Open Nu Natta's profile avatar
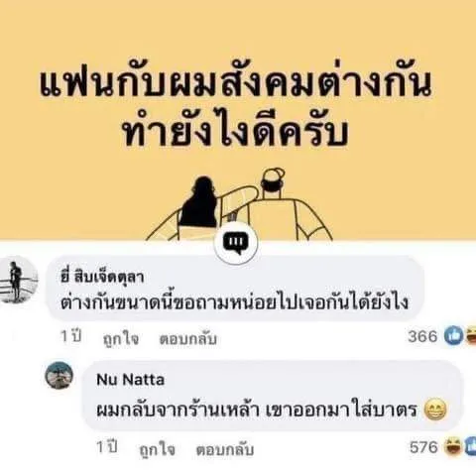 [x=59, y=375]
